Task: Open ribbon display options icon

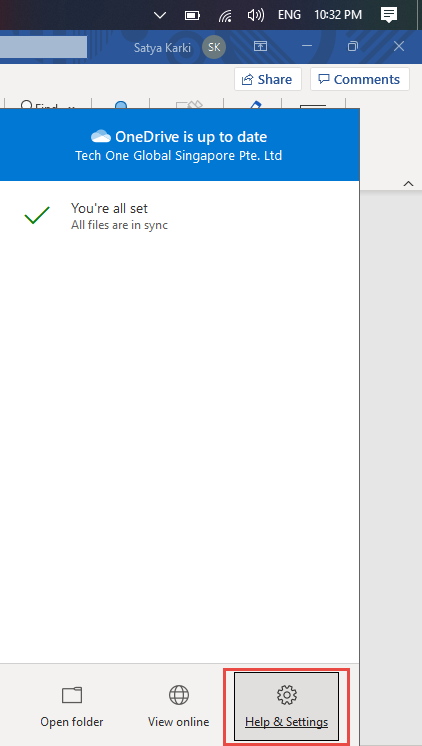Action: 260,46
